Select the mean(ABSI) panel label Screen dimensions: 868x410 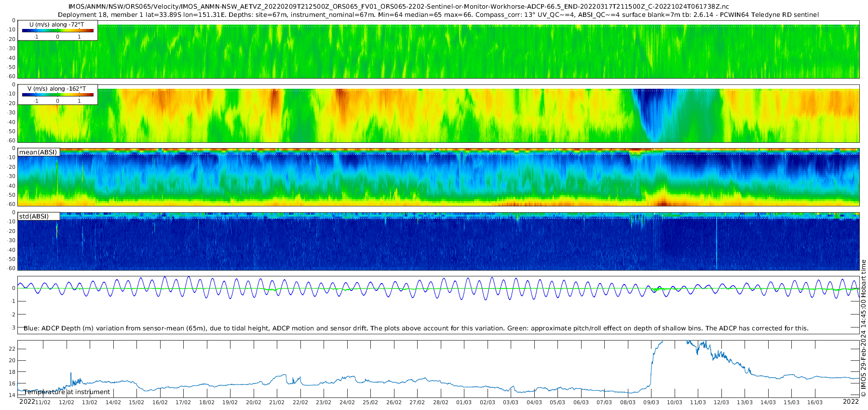click(x=39, y=152)
